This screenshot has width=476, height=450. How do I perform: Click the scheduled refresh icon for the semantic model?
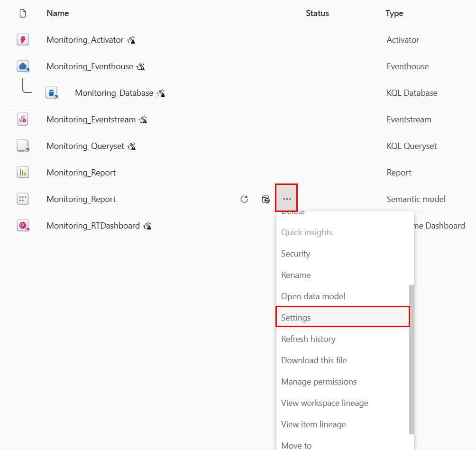pos(265,199)
